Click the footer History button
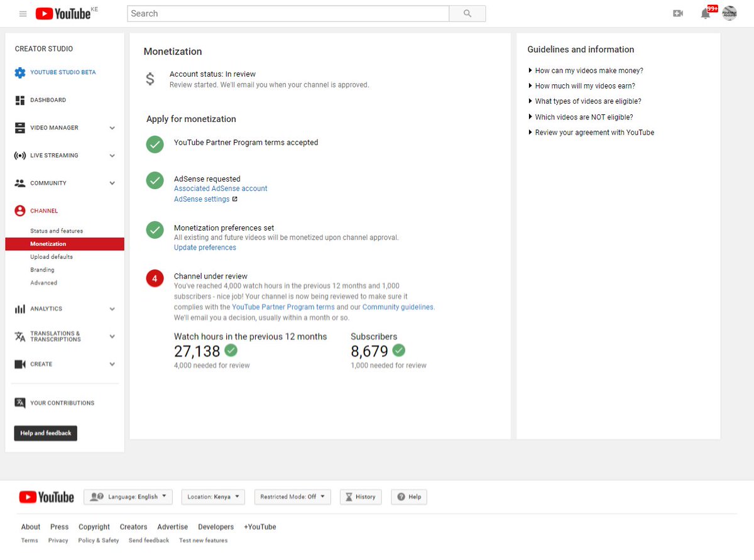The image size is (754, 560). [x=361, y=497]
